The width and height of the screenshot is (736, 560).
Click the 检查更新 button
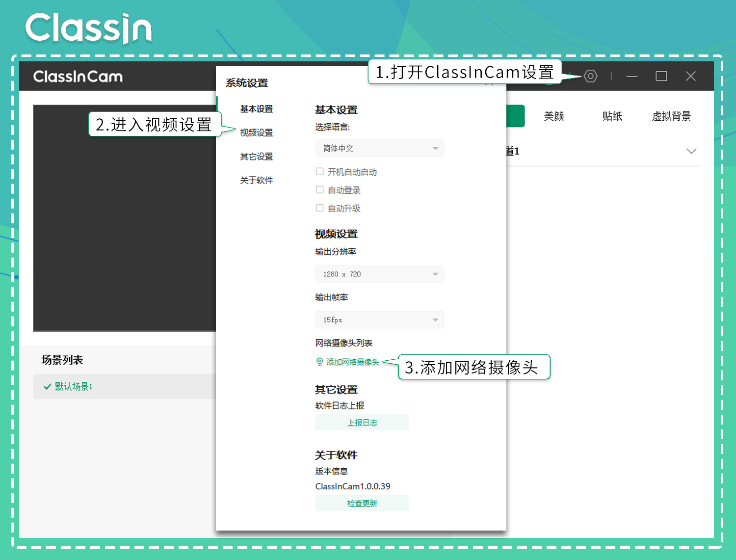[x=362, y=503]
